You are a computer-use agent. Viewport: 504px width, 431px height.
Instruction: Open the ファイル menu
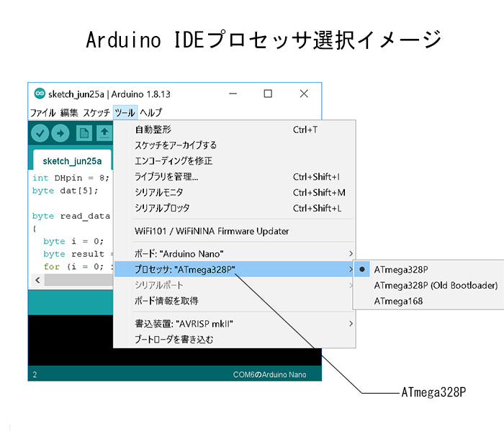tap(42, 112)
